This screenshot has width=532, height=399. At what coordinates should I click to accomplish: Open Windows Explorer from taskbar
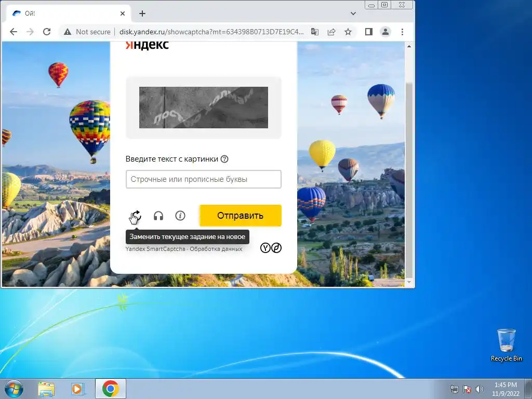click(46, 389)
